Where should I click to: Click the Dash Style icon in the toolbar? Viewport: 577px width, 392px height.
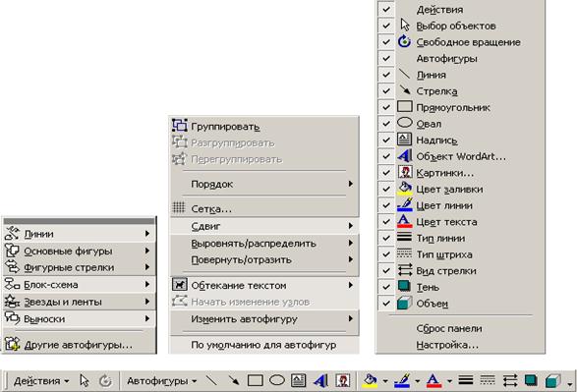coord(488,380)
